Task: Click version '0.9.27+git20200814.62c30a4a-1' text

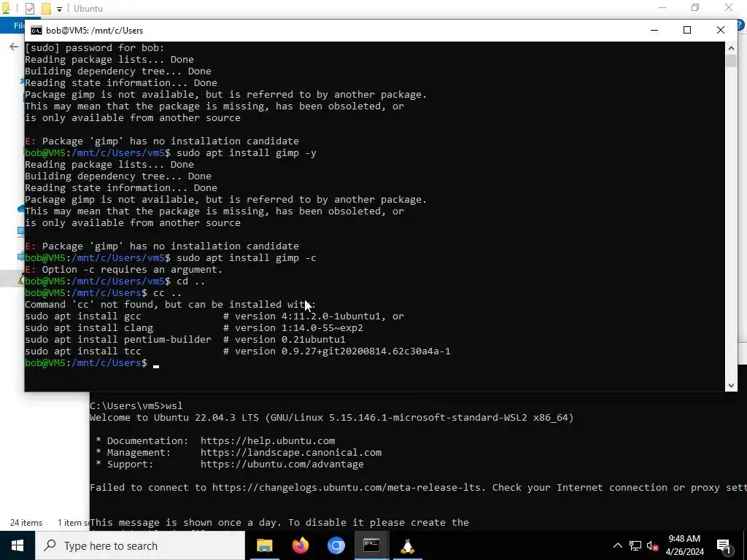Action: [x=366, y=351]
